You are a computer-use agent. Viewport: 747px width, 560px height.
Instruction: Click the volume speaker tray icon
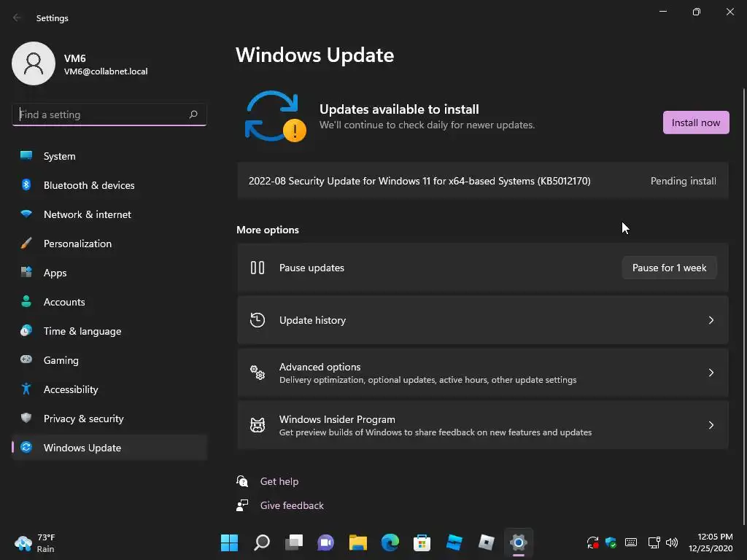pyautogui.click(x=672, y=542)
